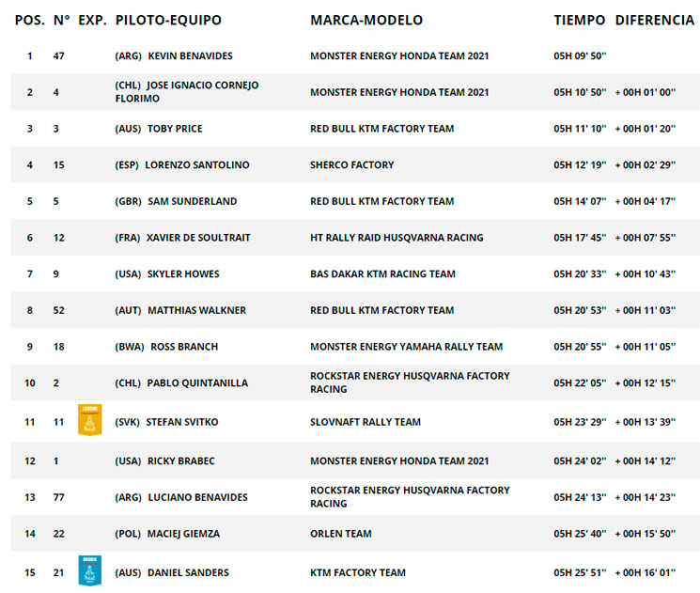700x593 pixels.
Task: Click Xavier de Soultrait's name
Action: point(198,238)
